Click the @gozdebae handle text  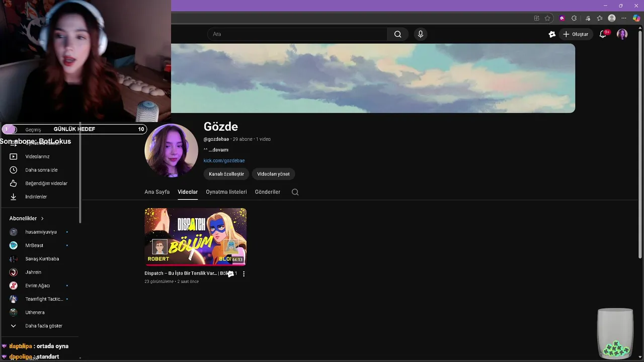tap(216, 139)
